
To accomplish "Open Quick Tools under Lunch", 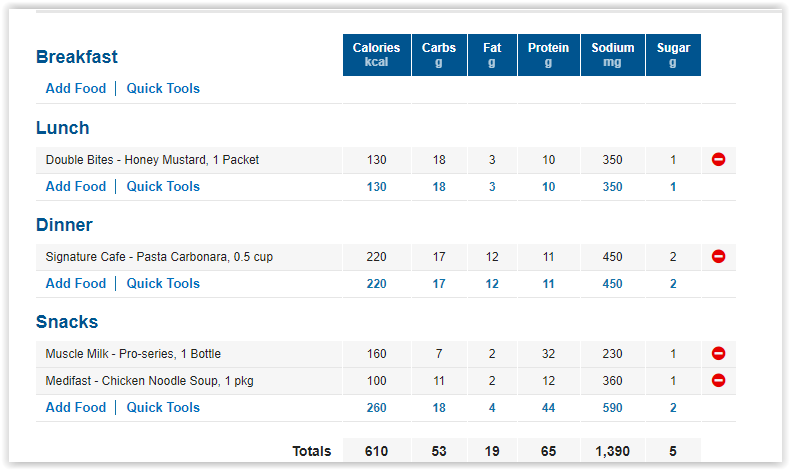I will click(x=163, y=186).
